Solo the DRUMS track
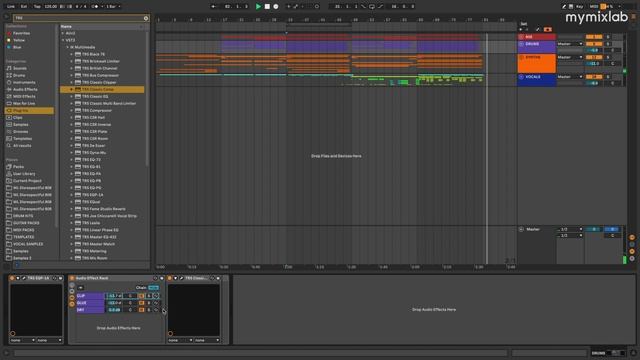The image size is (640, 360). click(x=608, y=44)
